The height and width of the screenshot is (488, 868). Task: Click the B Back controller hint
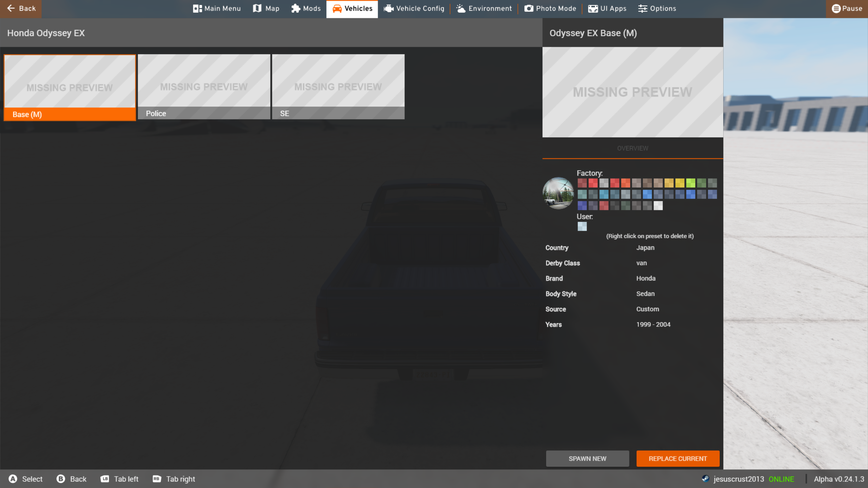coord(72,479)
